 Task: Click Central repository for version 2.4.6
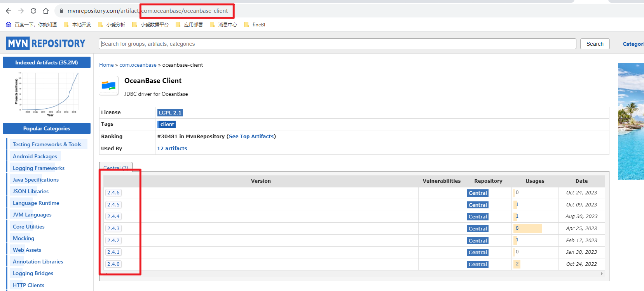(478, 193)
